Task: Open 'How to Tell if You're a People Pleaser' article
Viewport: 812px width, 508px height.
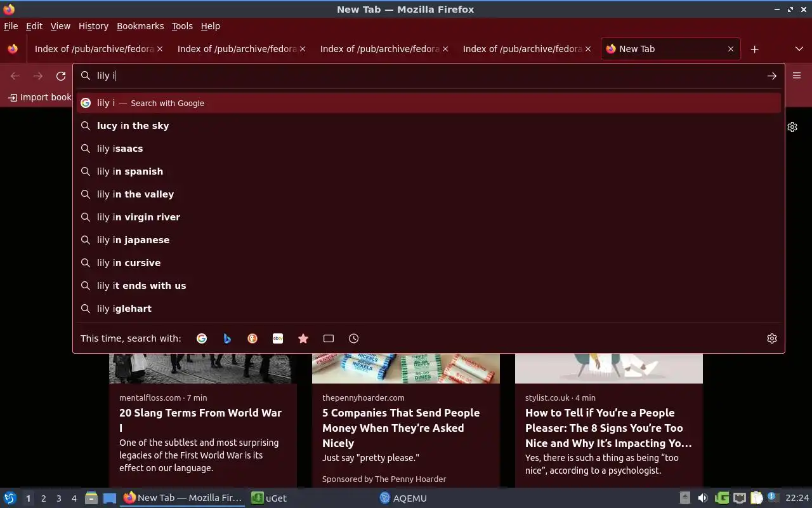Action: 608,428
